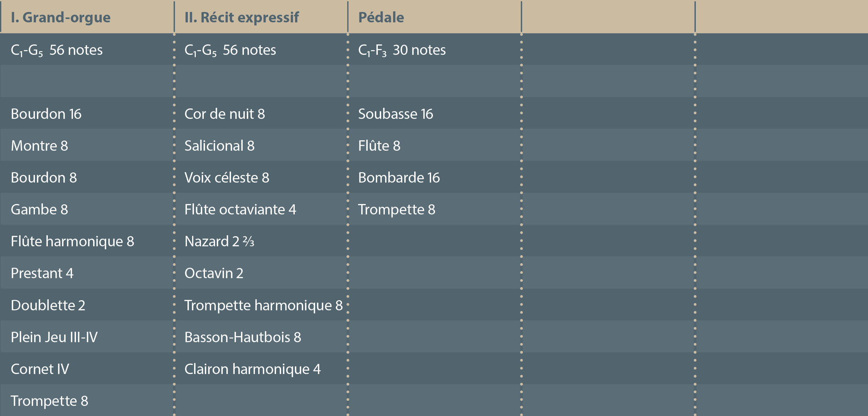The height and width of the screenshot is (416, 868).
Task: Click the Bombarde 16 stop
Action: point(399,177)
